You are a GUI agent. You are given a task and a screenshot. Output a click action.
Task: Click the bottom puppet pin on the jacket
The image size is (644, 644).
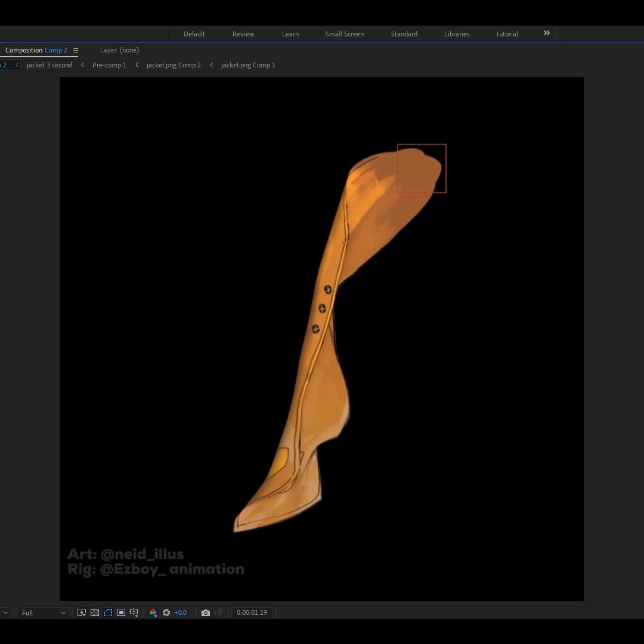click(x=315, y=329)
